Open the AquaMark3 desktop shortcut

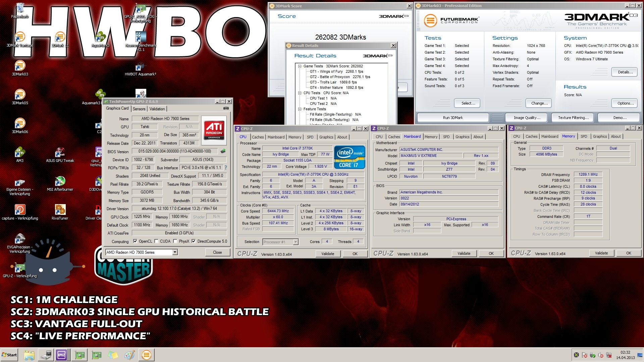[x=100, y=40]
